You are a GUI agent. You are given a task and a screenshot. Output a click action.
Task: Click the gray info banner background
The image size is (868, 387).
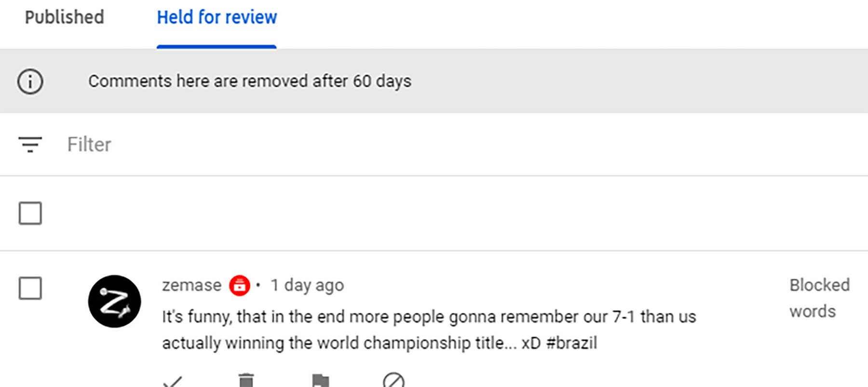coord(627,81)
